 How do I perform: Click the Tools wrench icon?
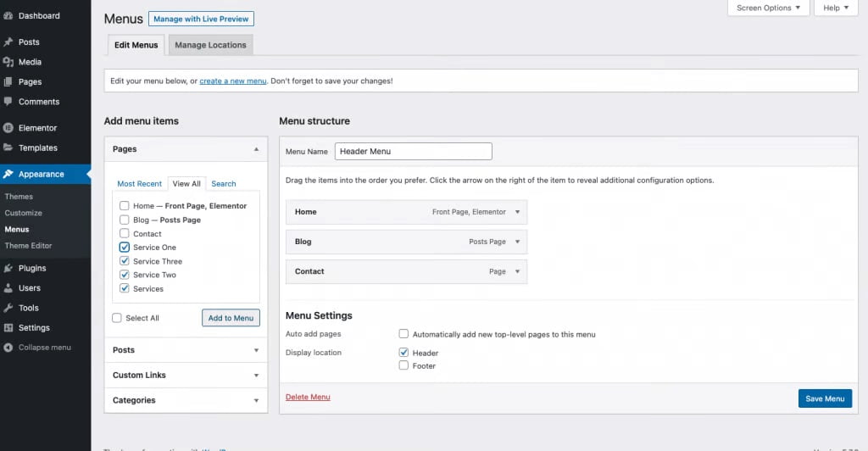pyautogui.click(x=8, y=309)
